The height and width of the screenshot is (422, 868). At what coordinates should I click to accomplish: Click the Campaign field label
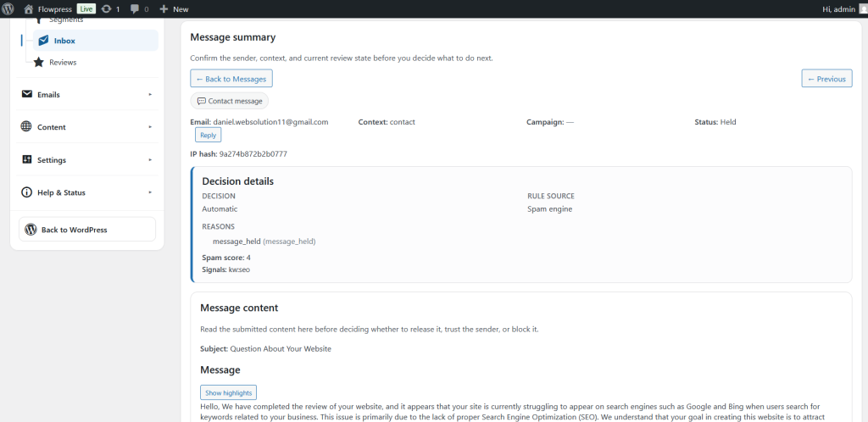click(545, 122)
